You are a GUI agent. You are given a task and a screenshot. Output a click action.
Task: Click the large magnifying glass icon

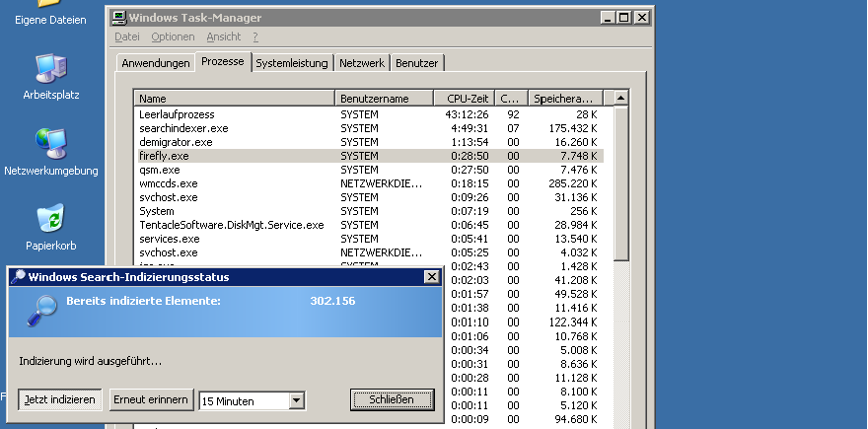coord(42,310)
